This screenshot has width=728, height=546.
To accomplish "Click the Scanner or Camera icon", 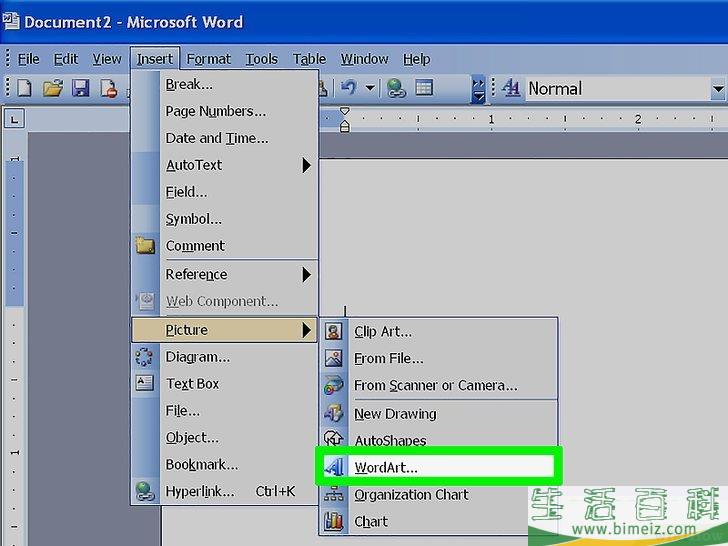I will [333, 385].
